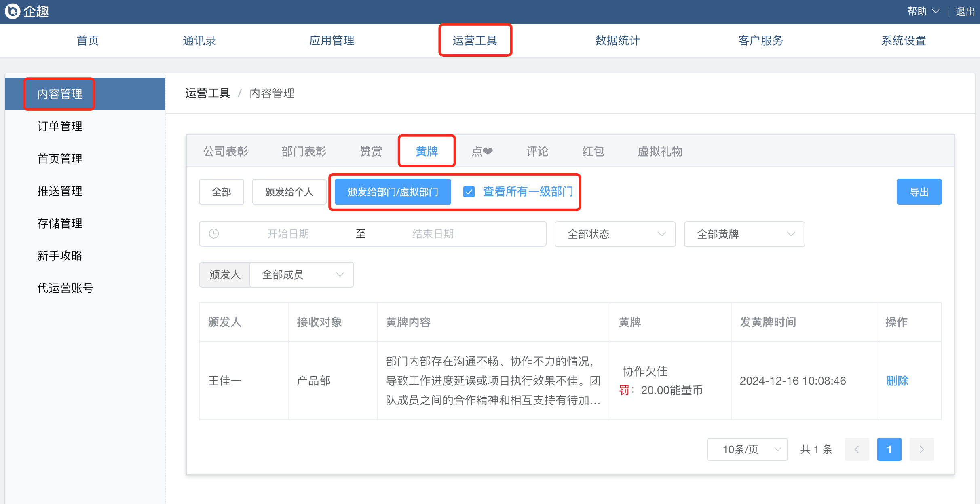Image resolution: width=980 pixels, height=504 pixels.
Task: Go to next page arrow
Action: click(921, 449)
